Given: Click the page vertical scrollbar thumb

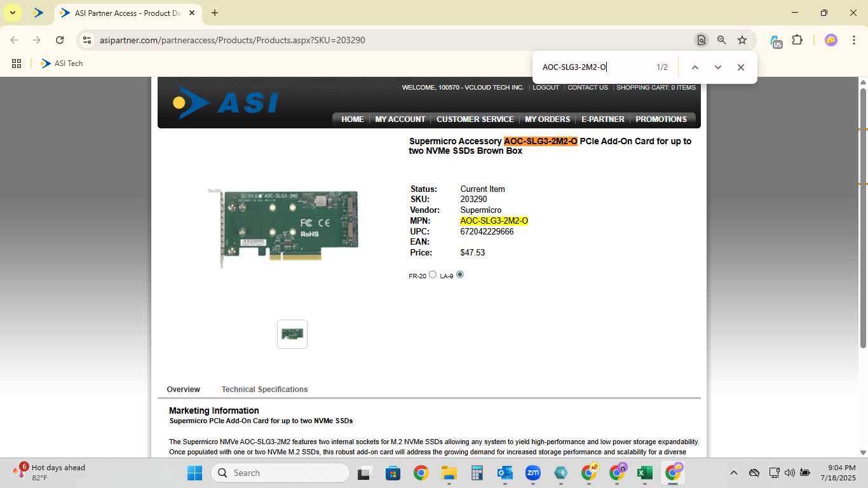Looking at the screenshot, I should 863,218.
